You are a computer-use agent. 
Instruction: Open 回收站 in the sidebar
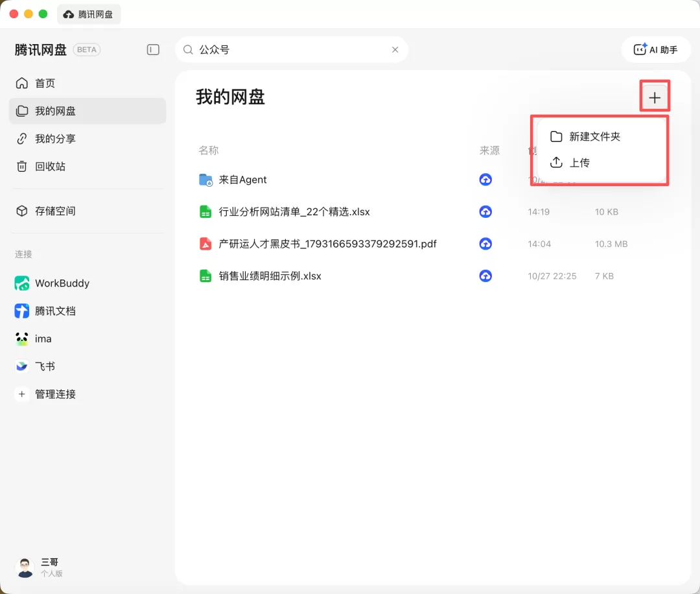[87, 166]
